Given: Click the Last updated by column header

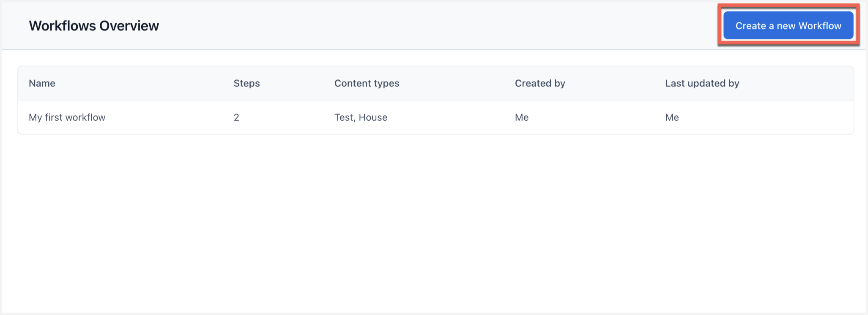Looking at the screenshot, I should [702, 83].
